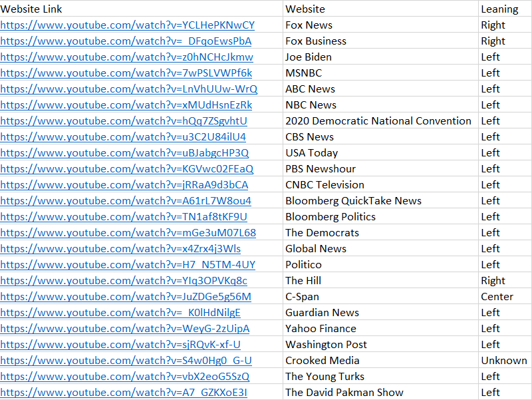The height and width of the screenshot is (400, 532).
Task: Open the ABC News link ending LnVhUUw-WrQ
Action: pyautogui.click(x=128, y=89)
